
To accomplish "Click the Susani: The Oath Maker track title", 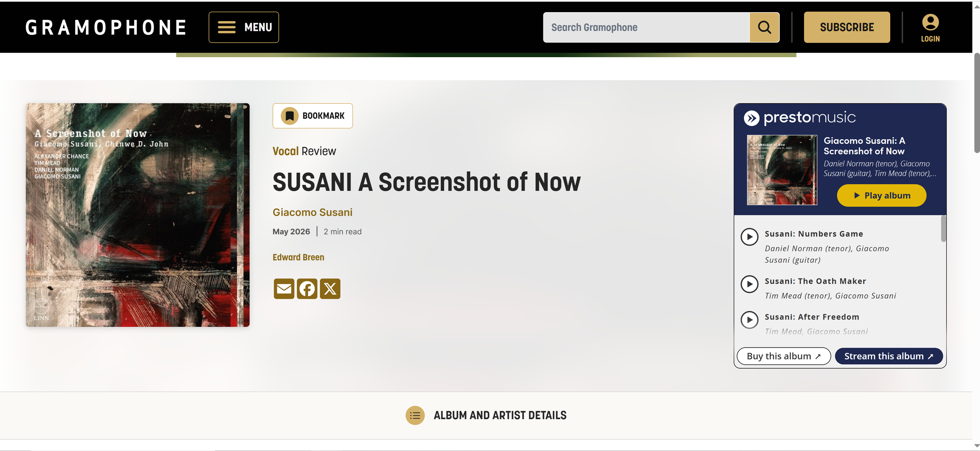I will [x=815, y=281].
